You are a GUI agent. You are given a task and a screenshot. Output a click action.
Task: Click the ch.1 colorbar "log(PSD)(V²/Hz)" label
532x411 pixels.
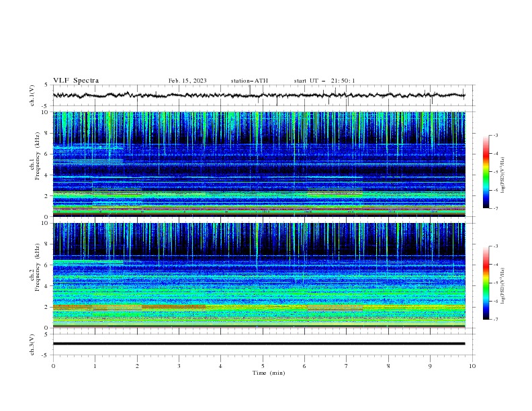click(503, 175)
